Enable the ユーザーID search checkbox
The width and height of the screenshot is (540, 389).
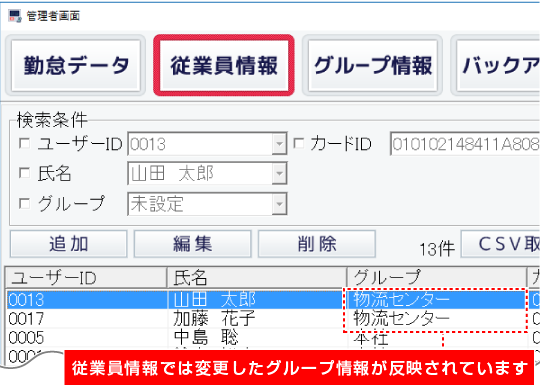(24, 143)
